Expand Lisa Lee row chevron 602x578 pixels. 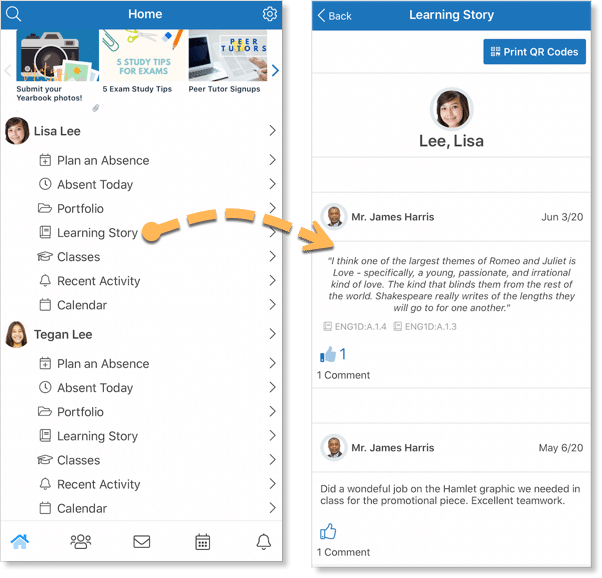(x=272, y=131)
